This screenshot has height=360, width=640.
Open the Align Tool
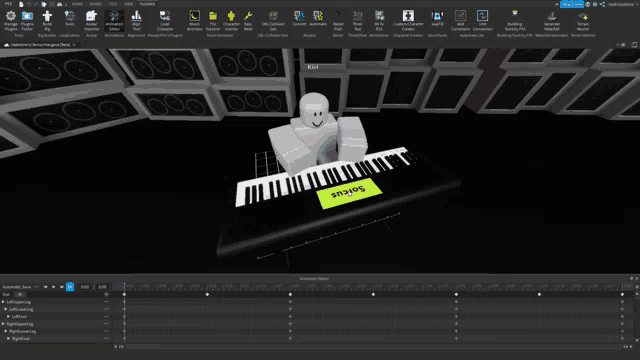tap(136, 21)
